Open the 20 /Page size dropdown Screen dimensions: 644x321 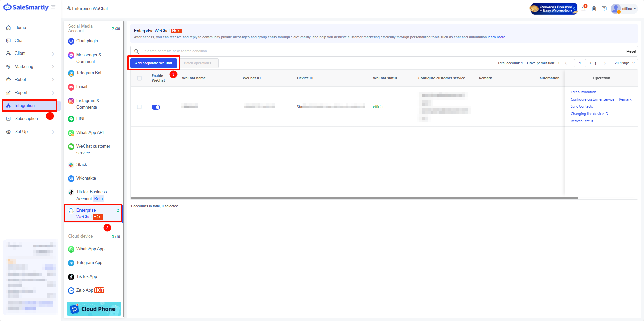click(624, 63)
